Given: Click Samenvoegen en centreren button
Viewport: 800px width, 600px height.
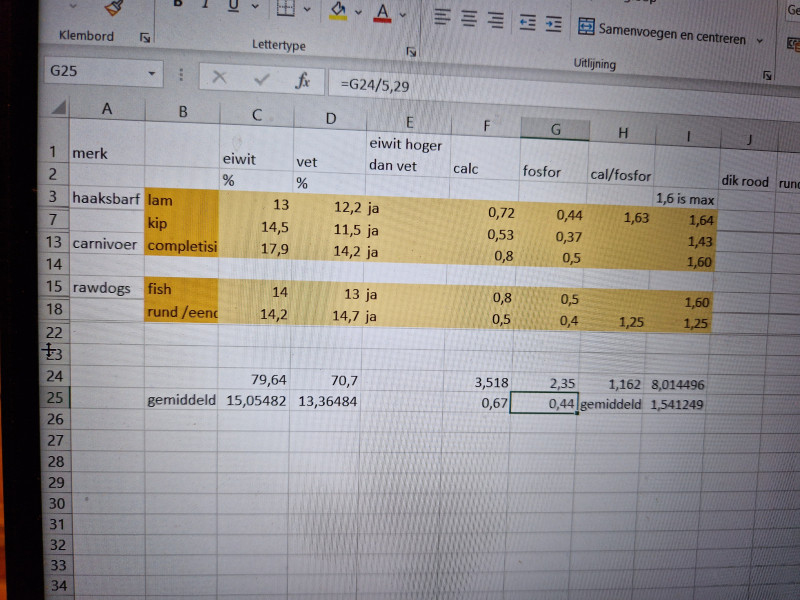Looking at the screenshot, I should point(662,32).
